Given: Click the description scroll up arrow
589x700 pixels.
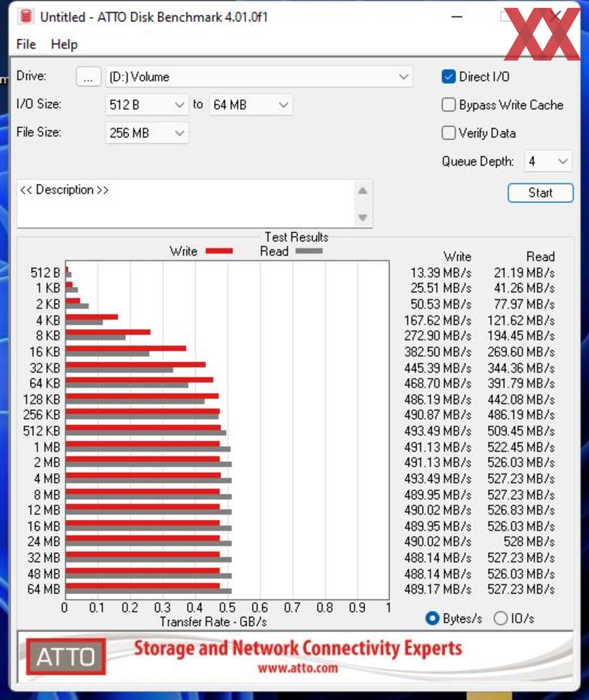Looking at the screenshot, I should (362, 191).
